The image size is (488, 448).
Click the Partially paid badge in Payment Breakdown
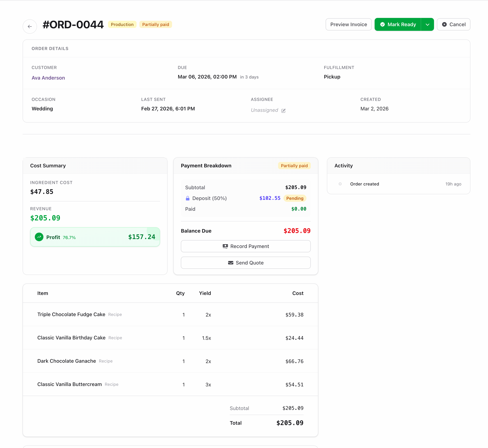(294, 166)
